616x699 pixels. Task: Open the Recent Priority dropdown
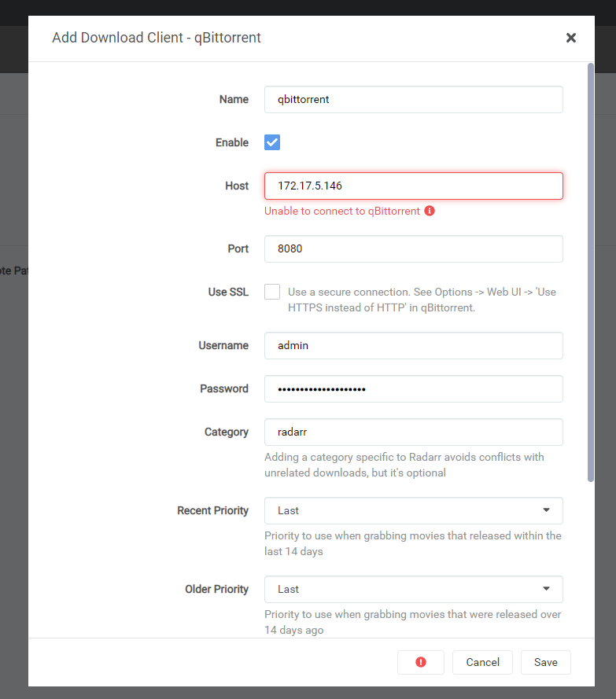(413, 510)
